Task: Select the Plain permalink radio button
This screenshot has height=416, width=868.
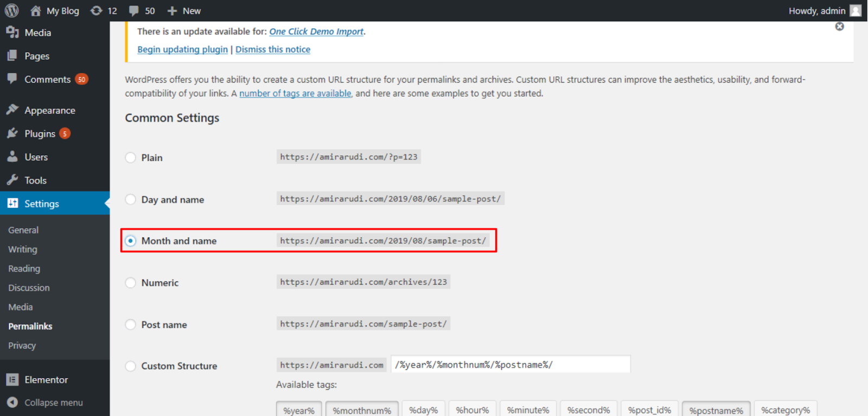Action: click(131, 157)
